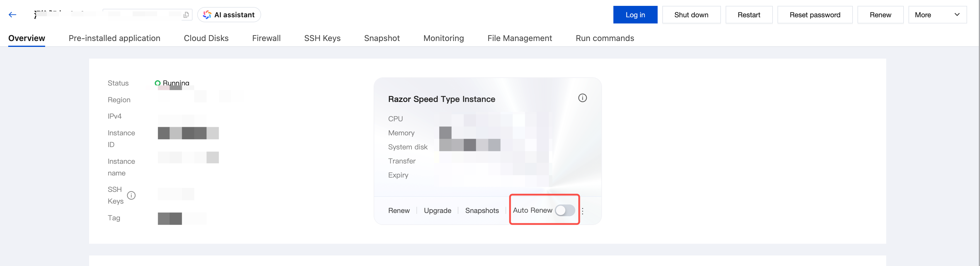Open the File Management tab
The image size is (980, 266).
tap(520, 38)
